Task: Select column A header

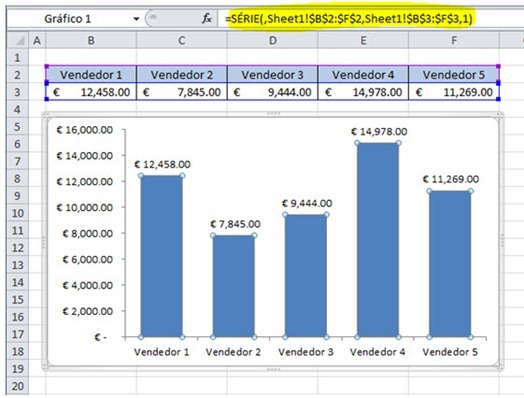Action: (x=37, y=40)
